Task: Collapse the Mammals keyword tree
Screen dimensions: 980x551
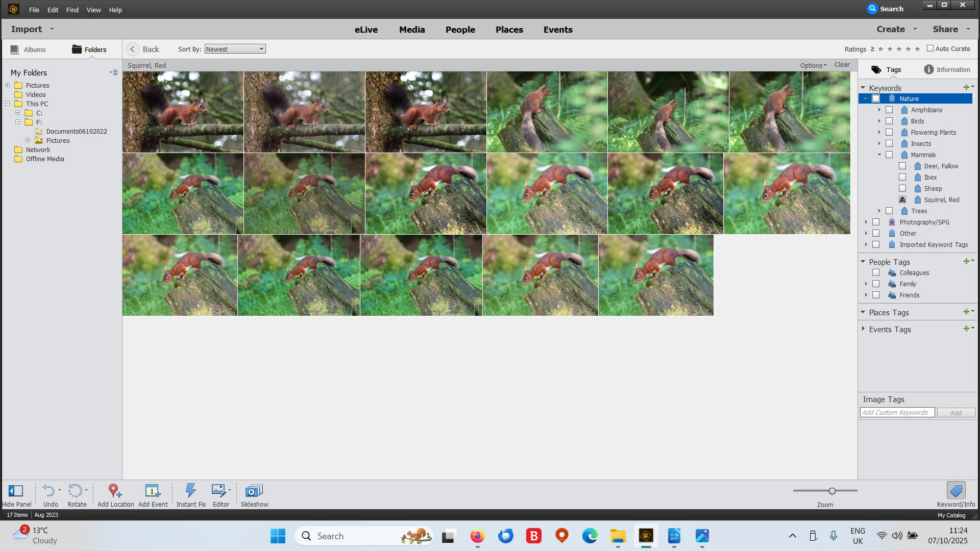Action: point(879,155)
